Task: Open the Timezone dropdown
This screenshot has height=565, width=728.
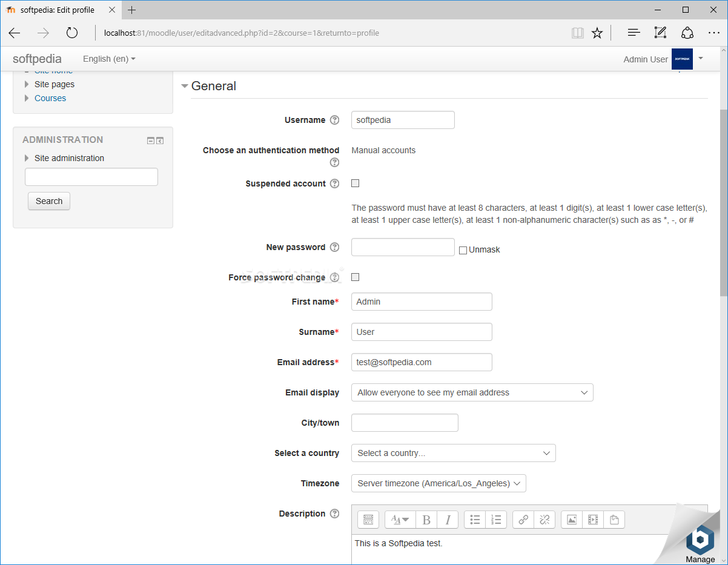Action: [x=438, y=483]
